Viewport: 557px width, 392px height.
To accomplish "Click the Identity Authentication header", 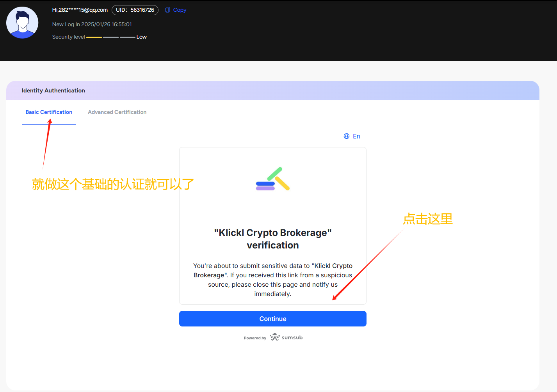I will click(x=53, y=90).
